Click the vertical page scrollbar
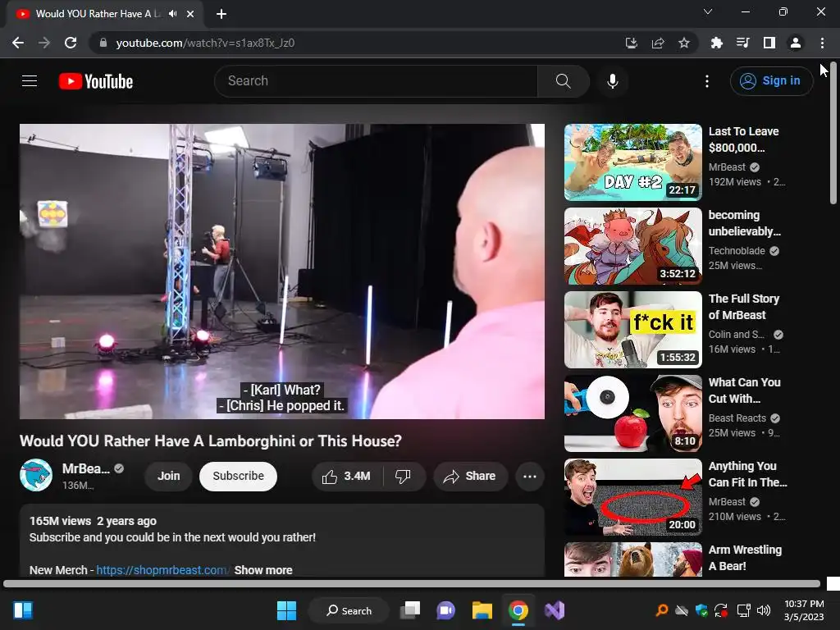The image size is (840, 630). [x=833, y=134]
